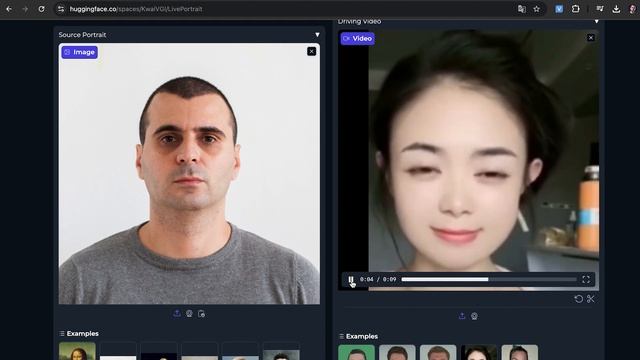
Task: Reload the LivePortrait page
Action: click(x=41, y=9)
